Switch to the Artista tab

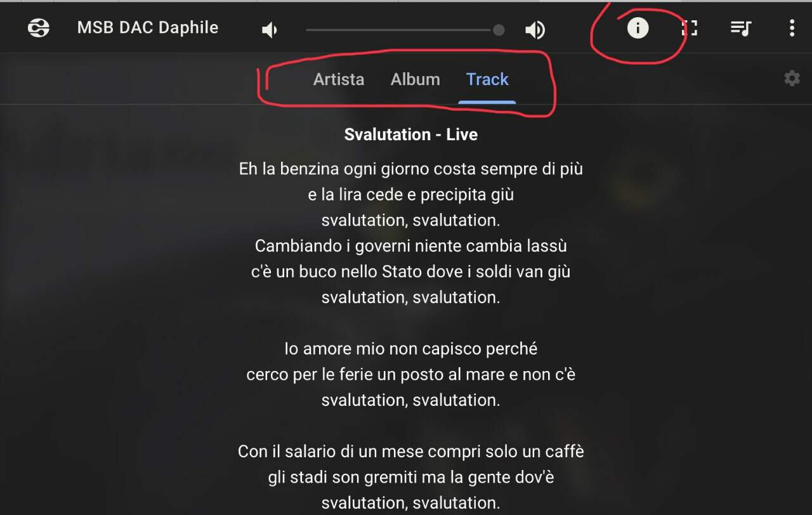click(339, 79)
